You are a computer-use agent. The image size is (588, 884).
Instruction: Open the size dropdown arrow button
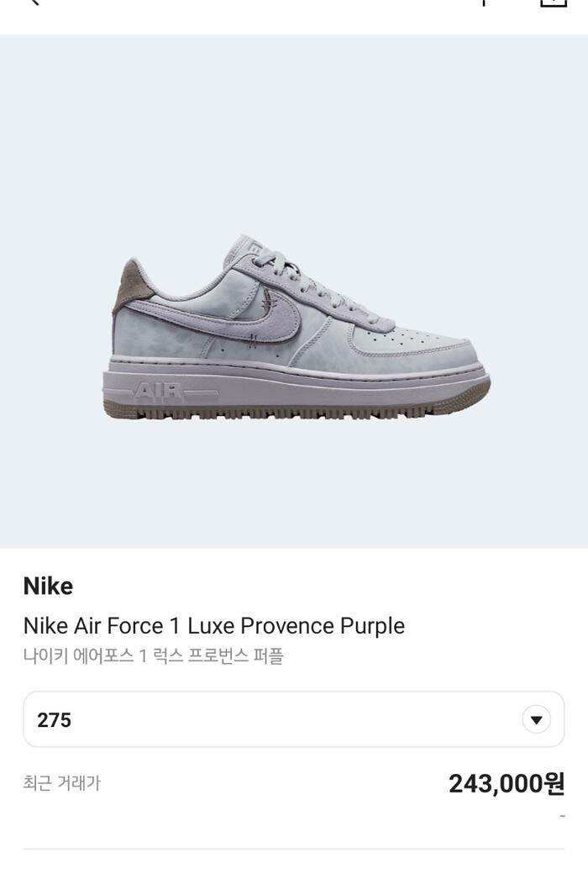tap(536, 719)
